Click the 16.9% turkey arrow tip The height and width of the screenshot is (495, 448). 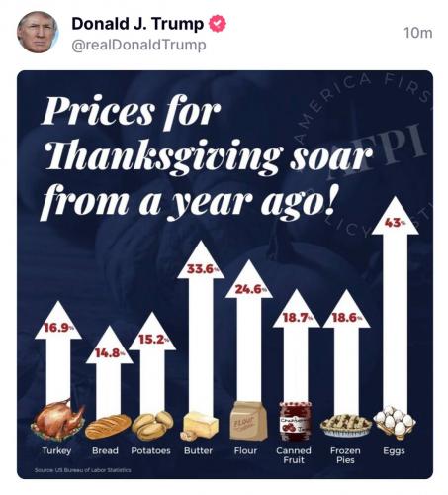(58, 320)
